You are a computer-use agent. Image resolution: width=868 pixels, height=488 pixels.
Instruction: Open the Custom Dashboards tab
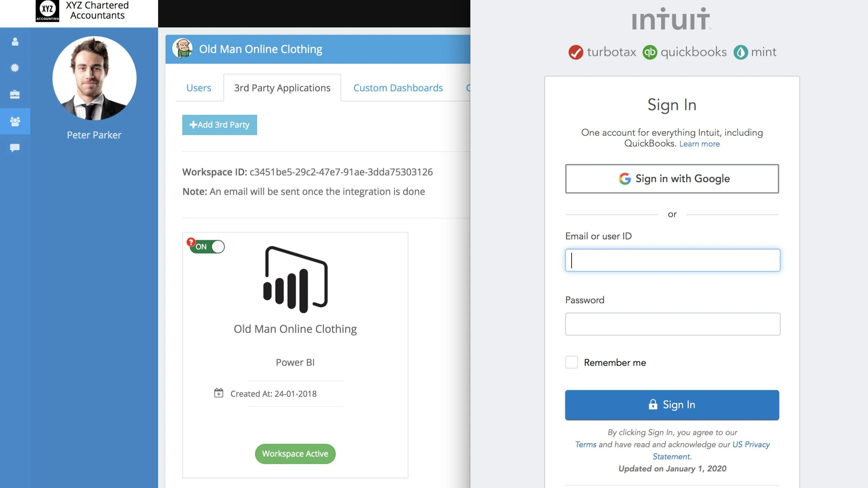398,88
